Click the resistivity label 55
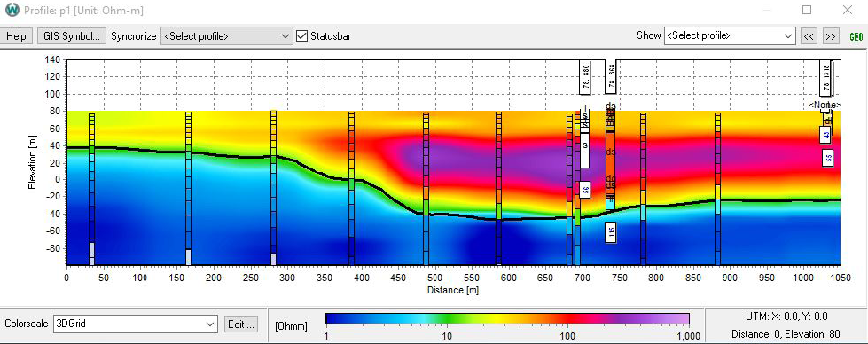 829,159
